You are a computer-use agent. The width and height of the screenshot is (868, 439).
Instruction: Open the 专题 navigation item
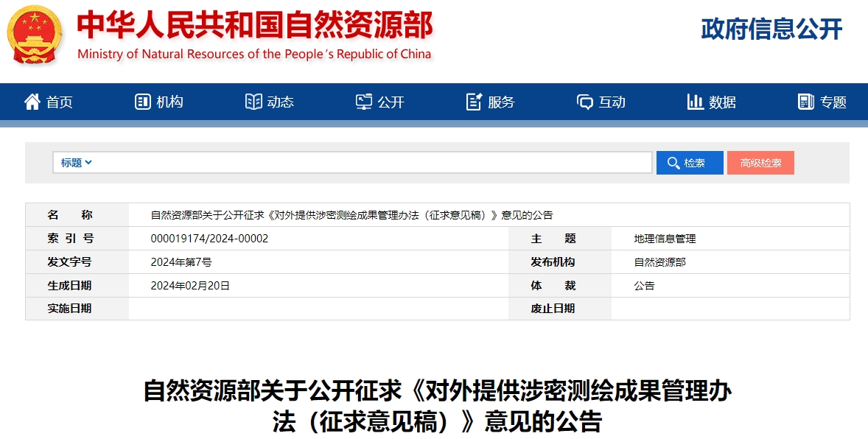[x=822, y=102]
